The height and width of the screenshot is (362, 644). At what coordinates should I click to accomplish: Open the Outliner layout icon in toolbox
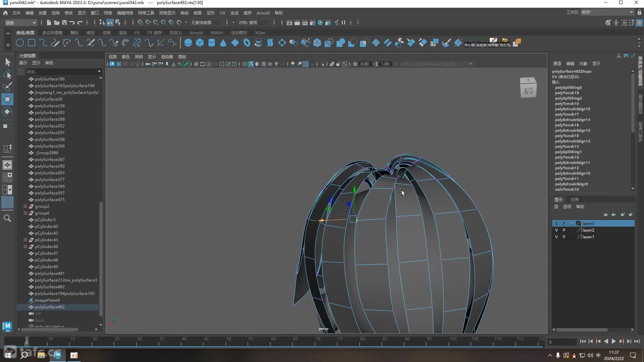click(7, 202)
